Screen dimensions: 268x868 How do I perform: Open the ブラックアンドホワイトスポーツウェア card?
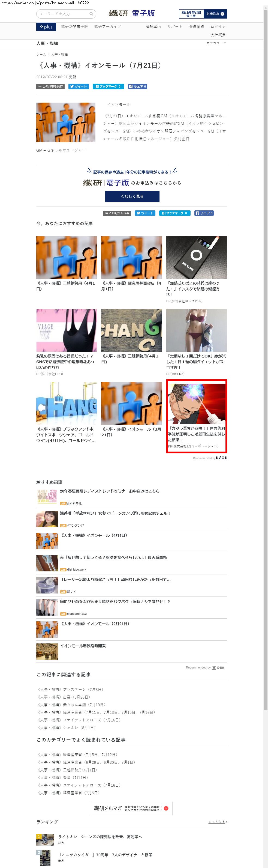click(67, 413)
